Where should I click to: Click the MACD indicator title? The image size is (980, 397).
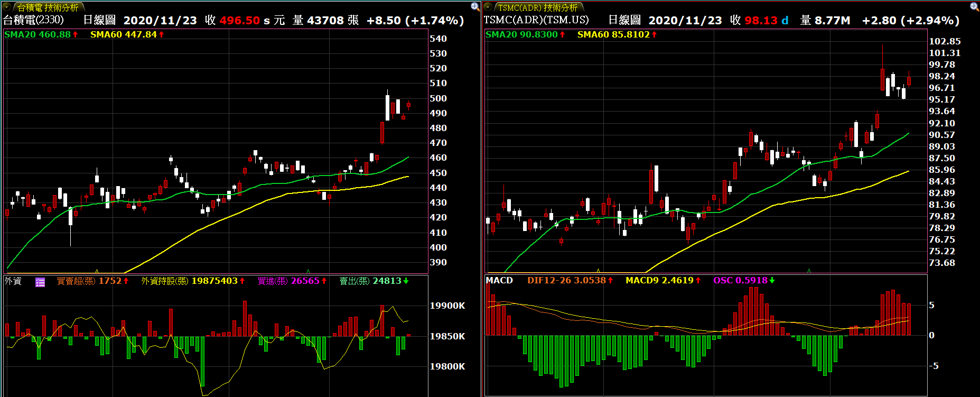pyautogui.click(x=499, y=280)
